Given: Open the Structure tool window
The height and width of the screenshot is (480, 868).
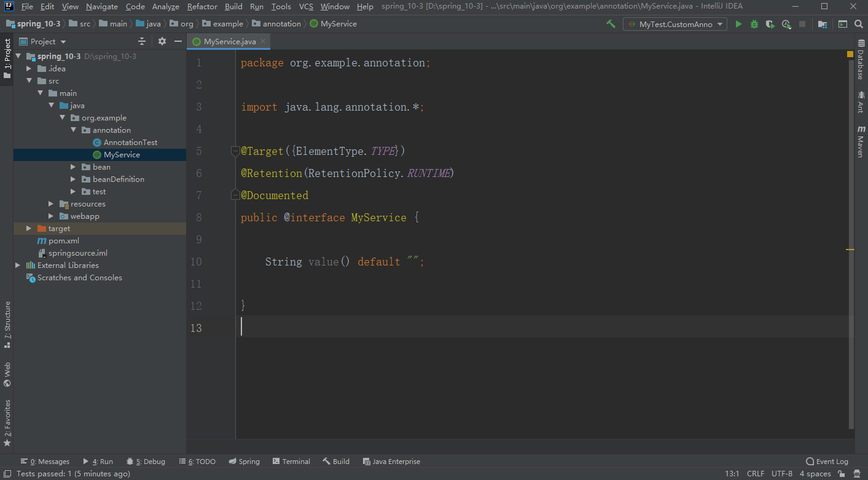Looking at the screenshot, I should click(7, 325).
